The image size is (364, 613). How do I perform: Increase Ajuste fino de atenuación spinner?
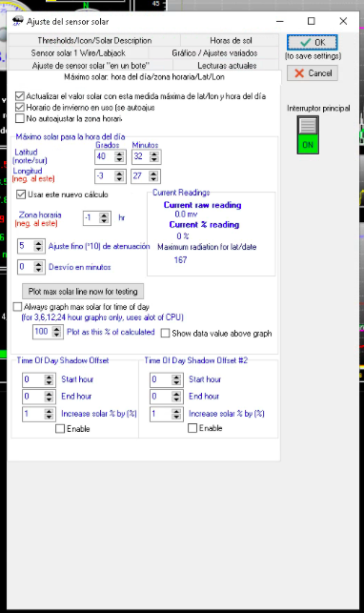tap(38, 243)
